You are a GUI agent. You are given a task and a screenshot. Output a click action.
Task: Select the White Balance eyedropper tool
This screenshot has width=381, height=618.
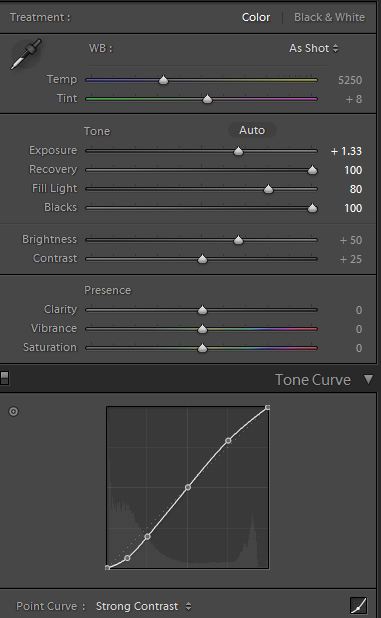pos(26,54)
